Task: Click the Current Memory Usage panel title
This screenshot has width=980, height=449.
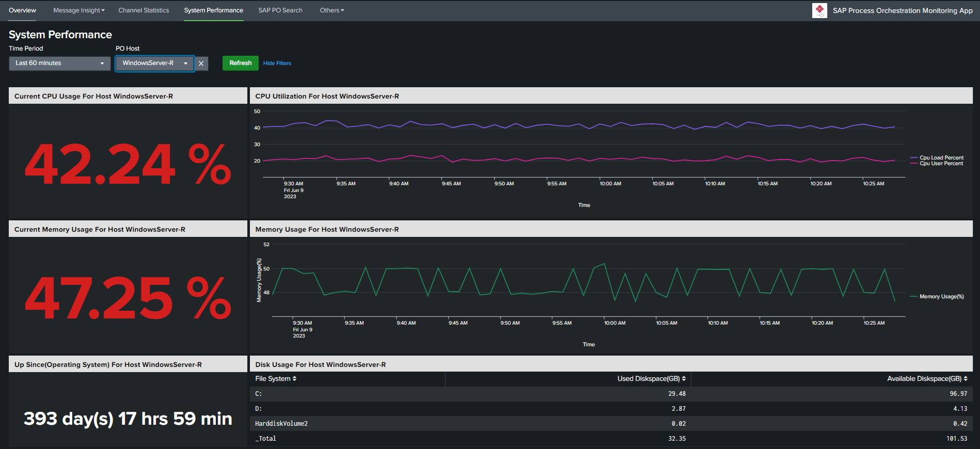Action: click(100, 229)
